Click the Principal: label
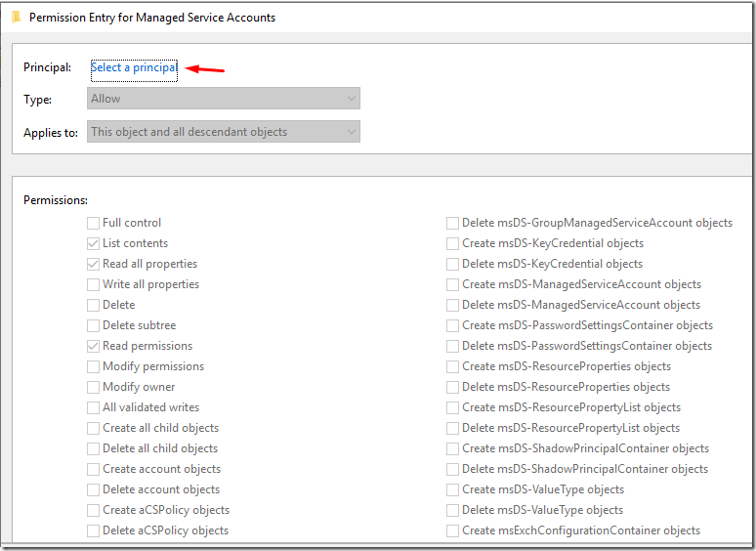 click(x=47, y=67)
